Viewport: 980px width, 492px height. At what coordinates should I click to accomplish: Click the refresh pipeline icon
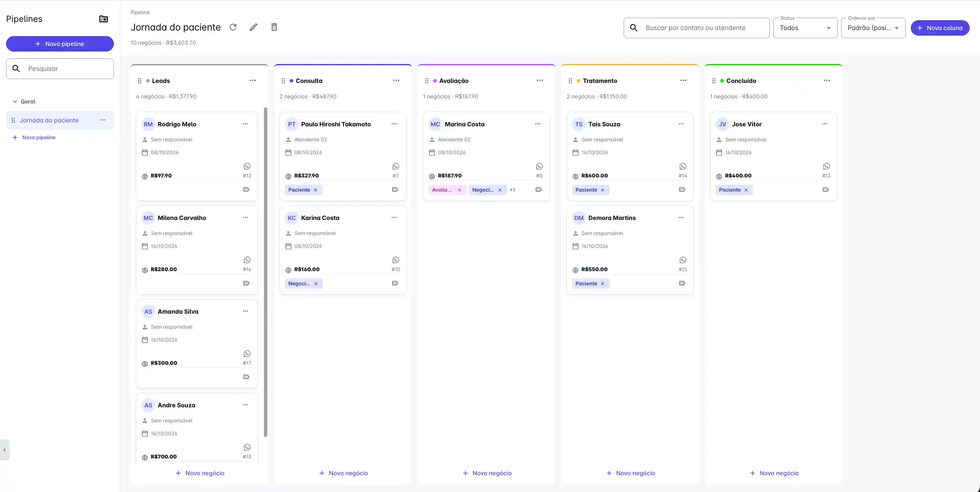click(x=233, y=27)
